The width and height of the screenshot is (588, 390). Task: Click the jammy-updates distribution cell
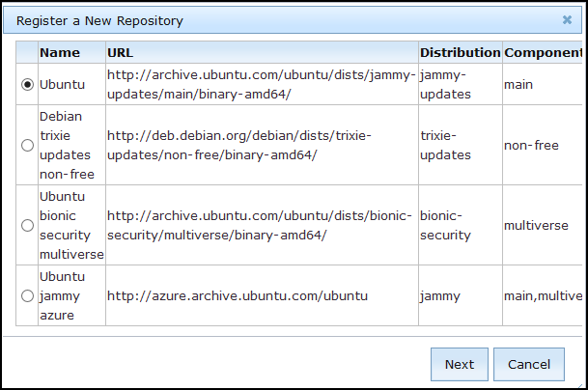(x=461, y=84)
